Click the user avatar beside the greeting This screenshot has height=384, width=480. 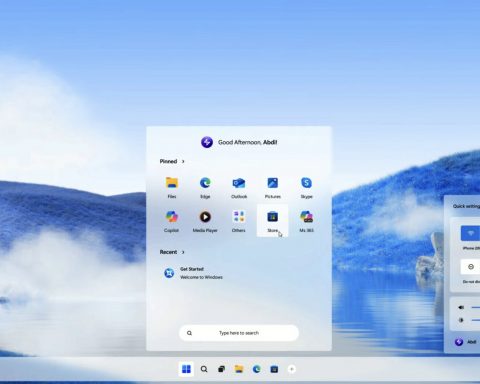(207, 142)
